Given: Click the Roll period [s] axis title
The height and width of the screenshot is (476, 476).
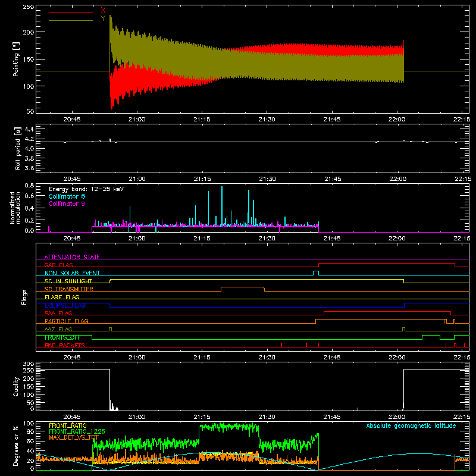Looking at the screenshot, I should 18,148.
